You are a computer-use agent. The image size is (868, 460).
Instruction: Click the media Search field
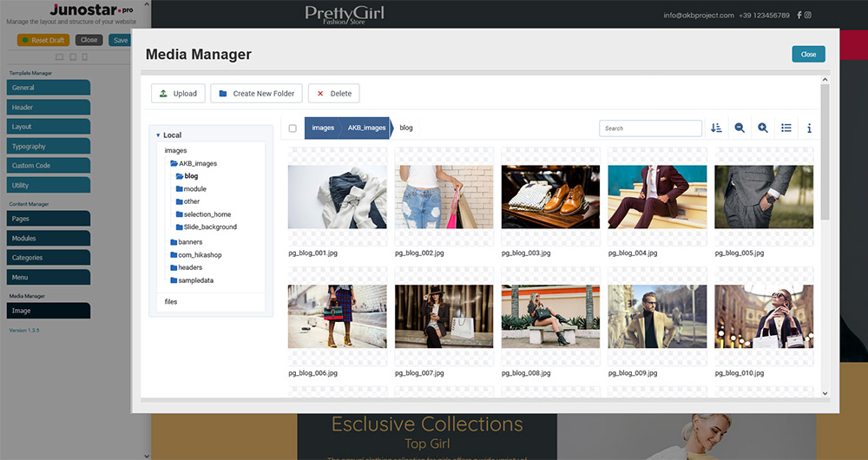tap(650, 128)
